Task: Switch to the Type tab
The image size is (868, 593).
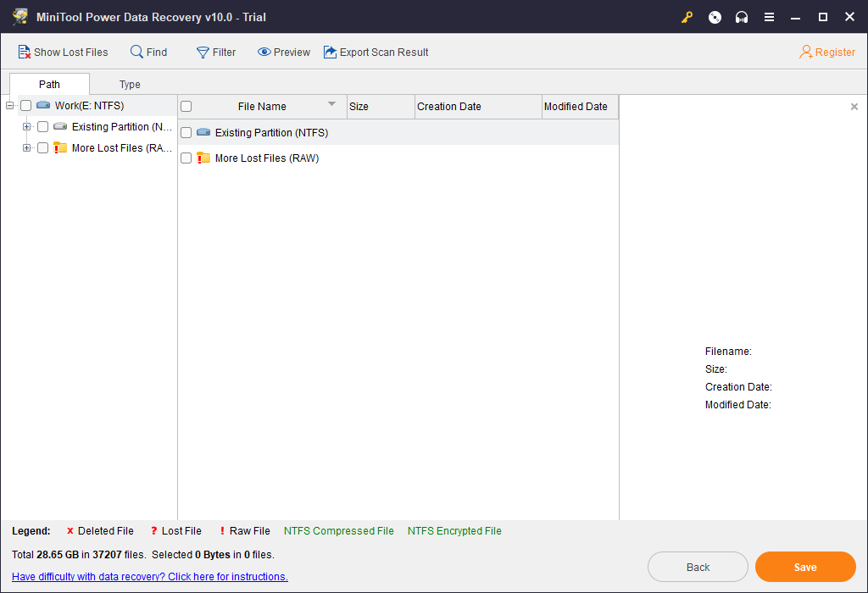Action: coord(130,84)
